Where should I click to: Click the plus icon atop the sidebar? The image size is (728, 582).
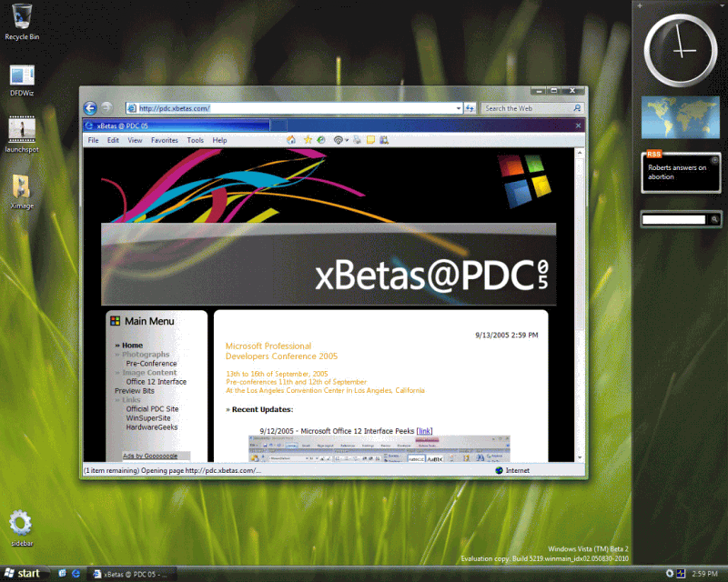[640, 6]
